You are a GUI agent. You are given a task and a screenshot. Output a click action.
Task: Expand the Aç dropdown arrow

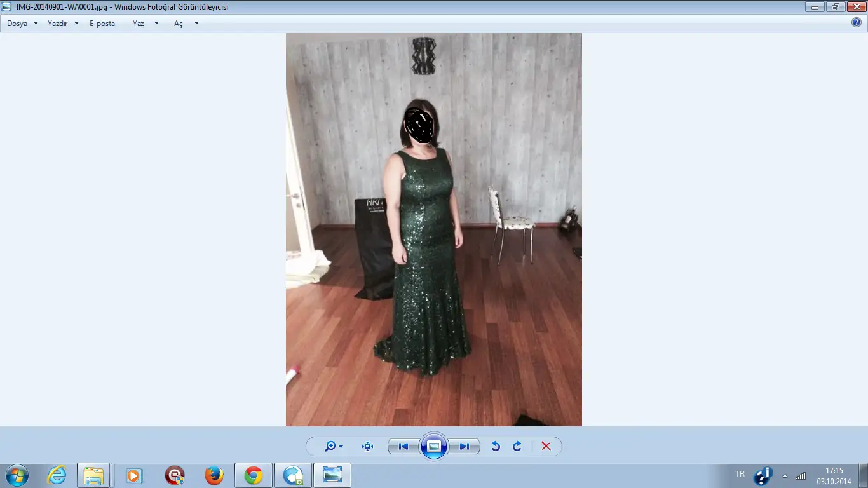[x=196, y=24]
